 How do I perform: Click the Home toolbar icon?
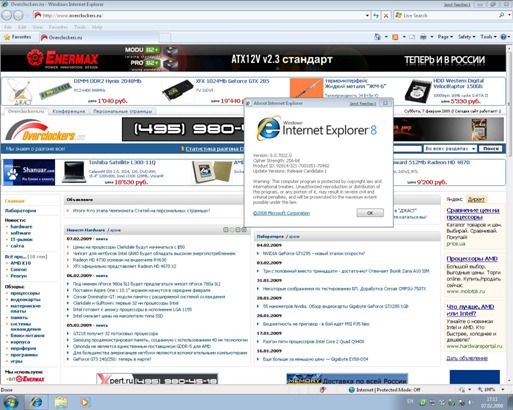pos(377,37)
